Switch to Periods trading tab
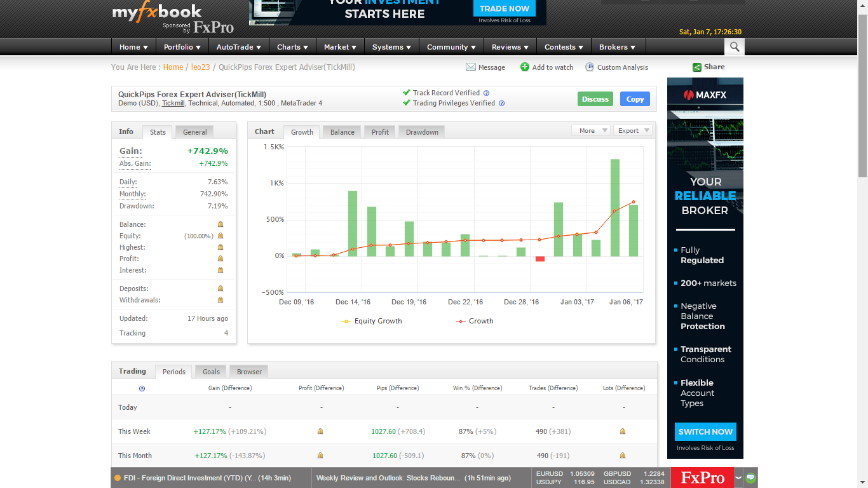The height and width of the screenshot is (488, 868). point(173,372)
